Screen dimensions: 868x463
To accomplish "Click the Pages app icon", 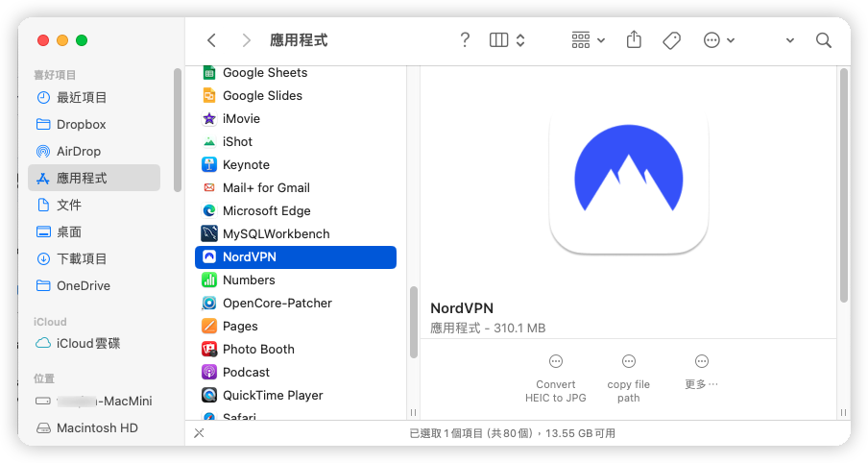I will pyautogui.click(x=209, y=327).
